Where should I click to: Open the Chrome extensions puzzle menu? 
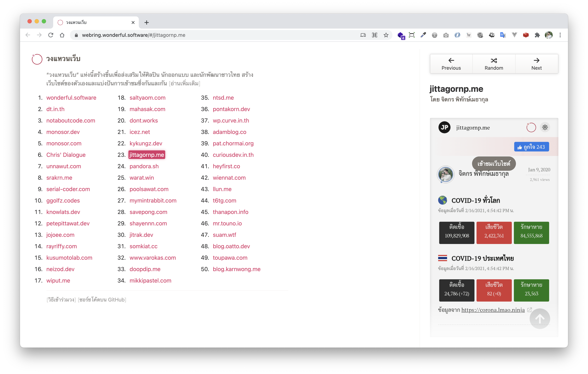point(537,35)
